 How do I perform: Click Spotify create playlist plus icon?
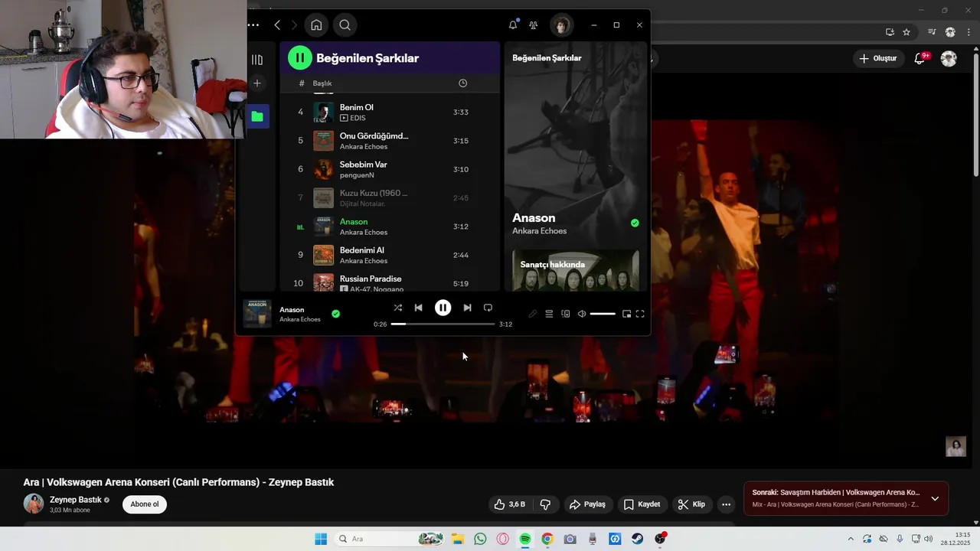pos(257,83)
